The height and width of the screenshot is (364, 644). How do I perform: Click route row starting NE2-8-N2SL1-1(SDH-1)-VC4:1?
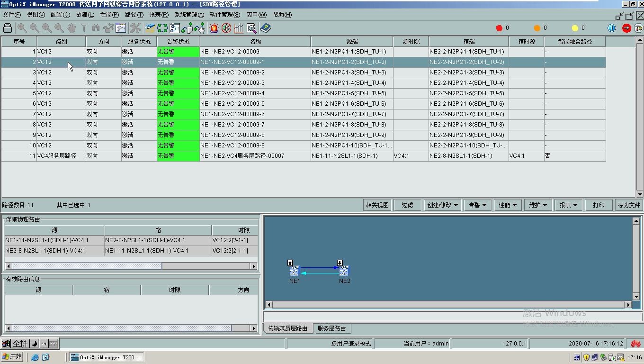131,251
